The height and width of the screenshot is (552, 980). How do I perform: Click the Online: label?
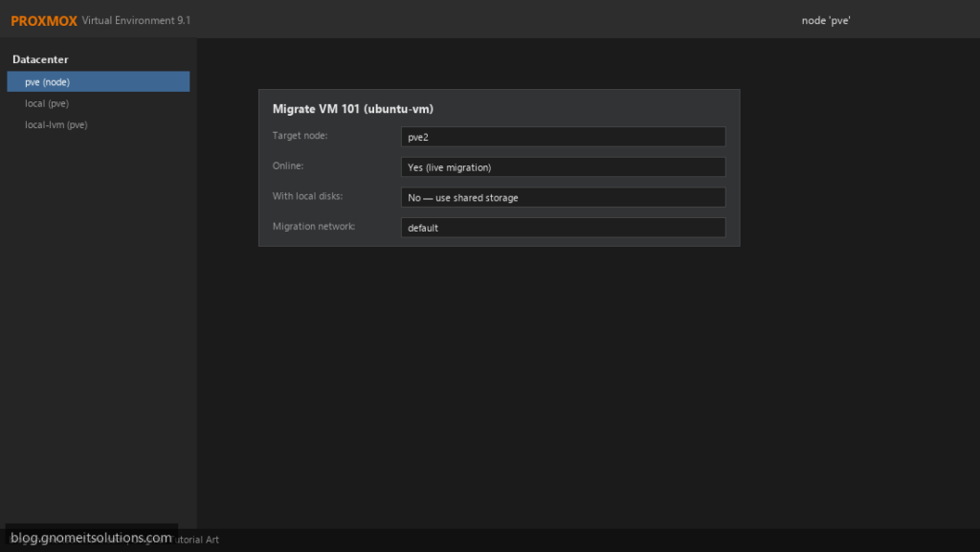pos(288,166)
